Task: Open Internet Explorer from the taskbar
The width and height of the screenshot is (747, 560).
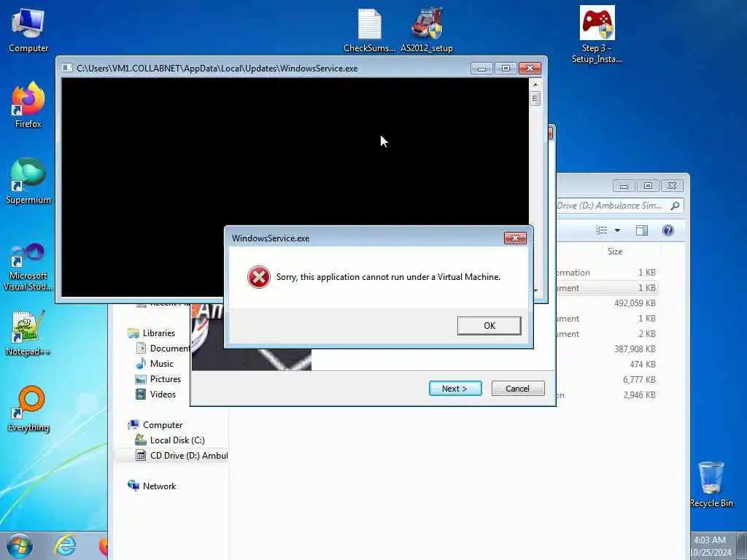Action: click(x=65, y=545)
